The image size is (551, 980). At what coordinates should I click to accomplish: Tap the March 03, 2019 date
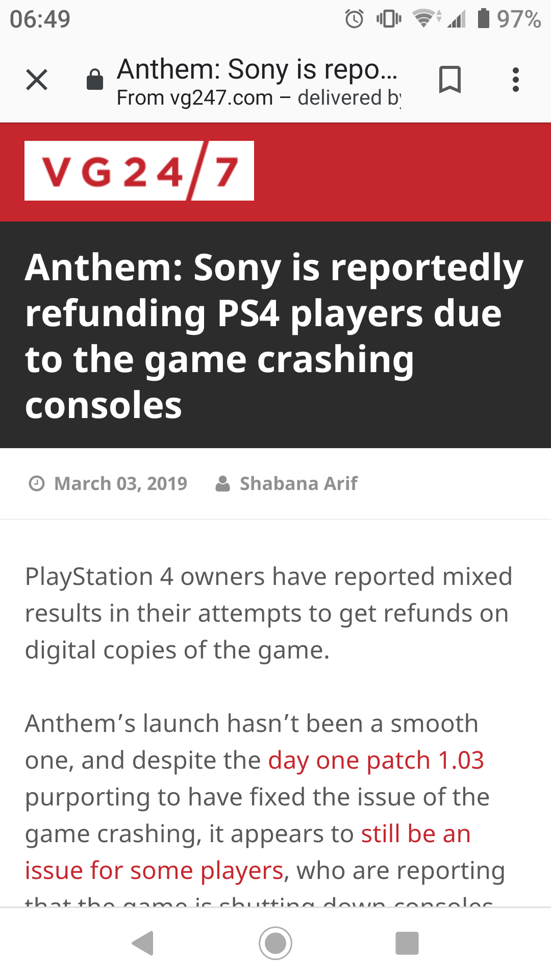(120, 483)
